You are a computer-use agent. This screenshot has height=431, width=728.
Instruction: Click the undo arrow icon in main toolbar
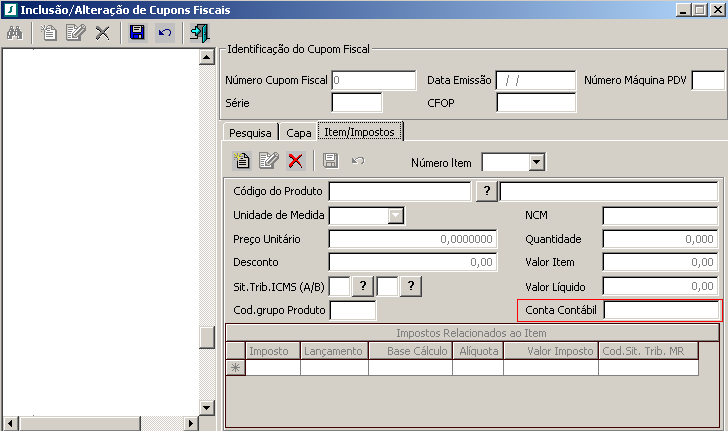(x=165, y=33)
